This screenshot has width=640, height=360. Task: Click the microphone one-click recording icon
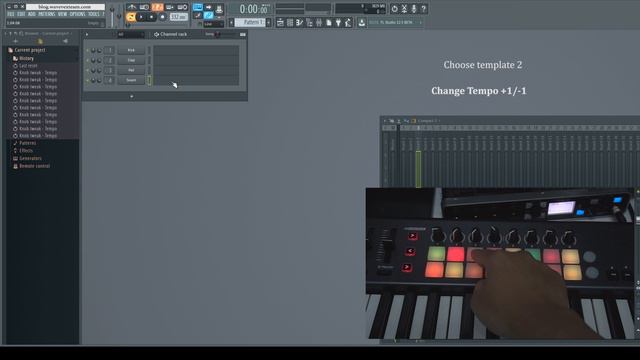(414, 9)
